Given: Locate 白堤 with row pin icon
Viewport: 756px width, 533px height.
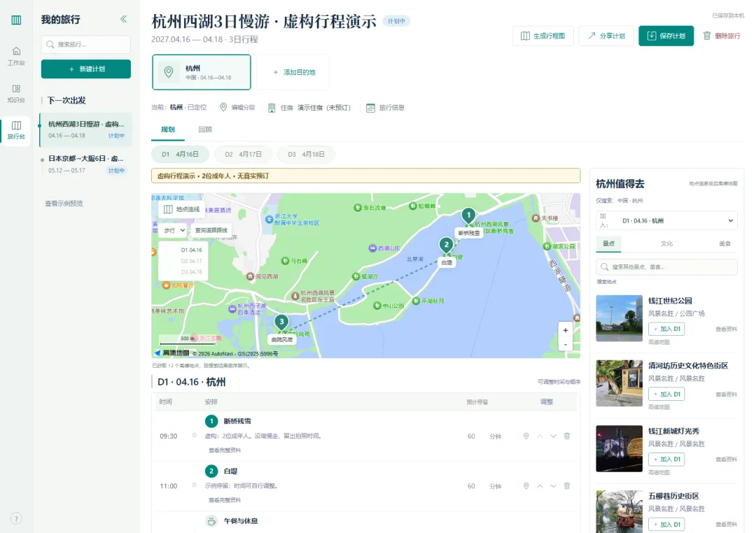Looking at the screenshot, I should click(x=526, y=485).
